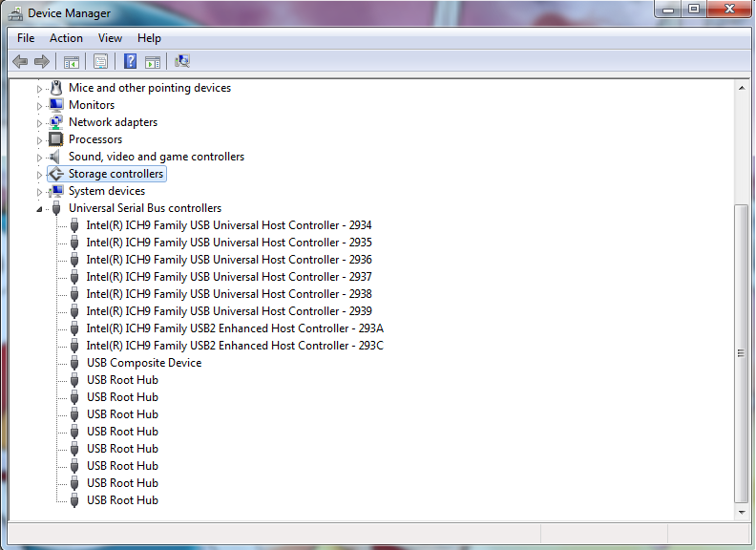Expand the Mice and other pointing devices node
The width and height of the screenshot is (756, 550).
point(39,89)
